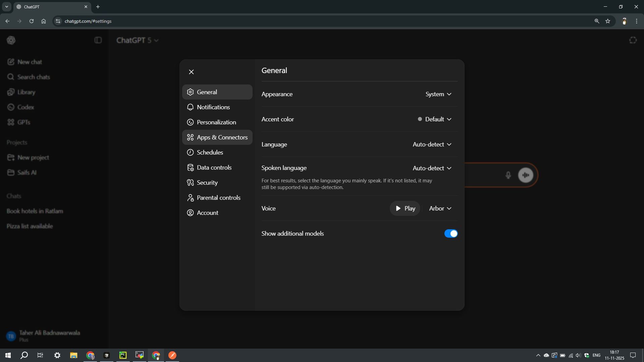Switch to the Personalization tab
The width and height of the screenshot is (644, 362).
click(x=217, y=122)
